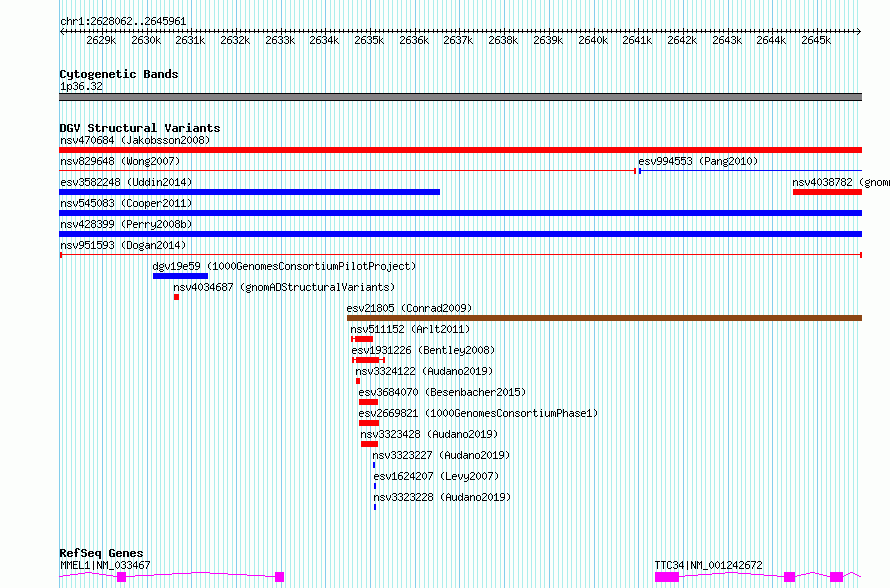Click the 2632k ruler tick label

[x=235, y=40]
